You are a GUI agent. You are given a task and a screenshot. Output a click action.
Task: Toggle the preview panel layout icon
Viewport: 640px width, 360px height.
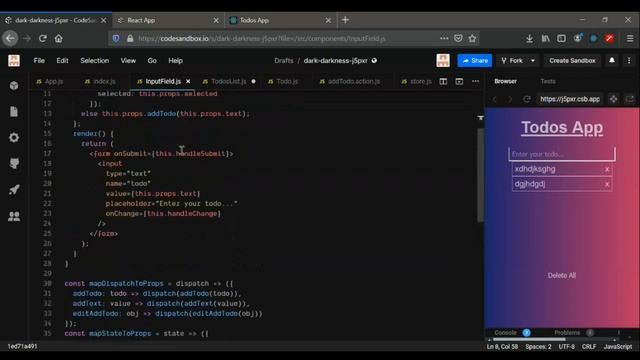tap(459, 81)
